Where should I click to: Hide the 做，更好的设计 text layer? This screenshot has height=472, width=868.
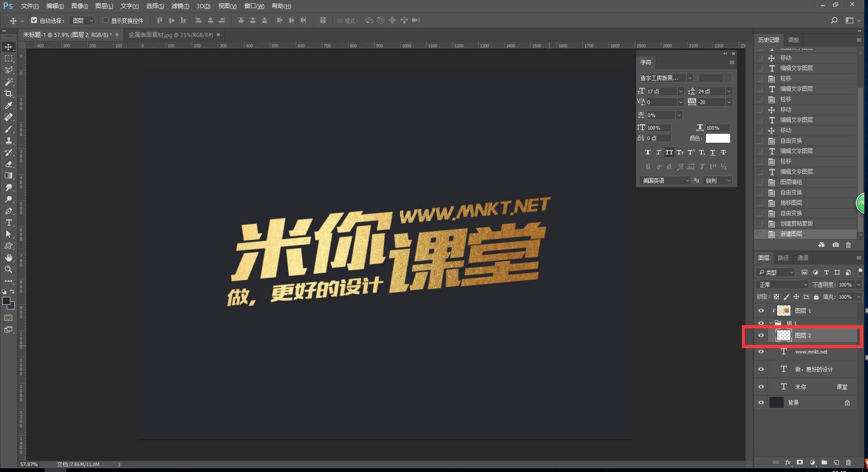click(761, 369)
